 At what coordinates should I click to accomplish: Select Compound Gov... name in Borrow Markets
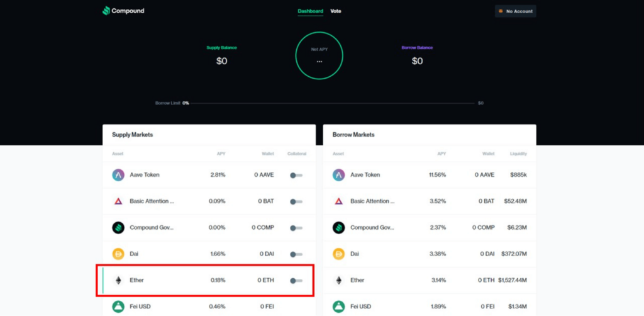click(x=372, y=227)
